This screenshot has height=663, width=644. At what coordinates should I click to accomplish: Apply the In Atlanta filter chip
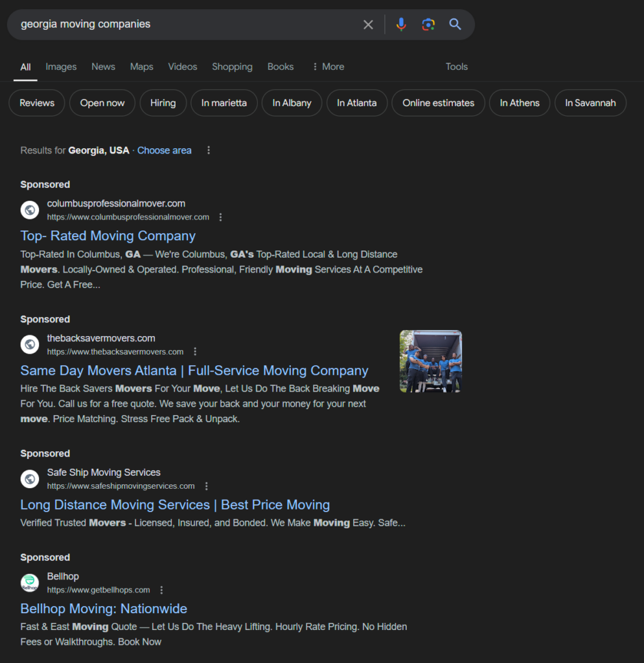tap(356, 103)
